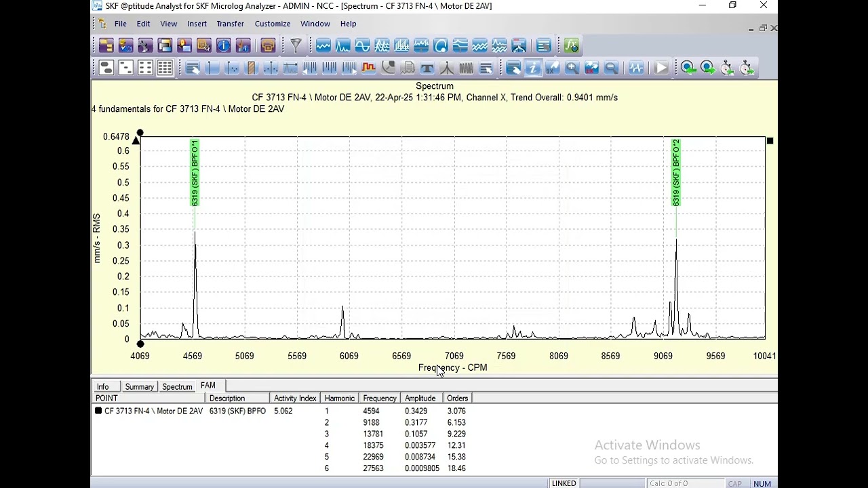Image resolution: width=868 pixels, height=488 pixels.
Task: Open the Transfer menu
Action: click(230, 24)
